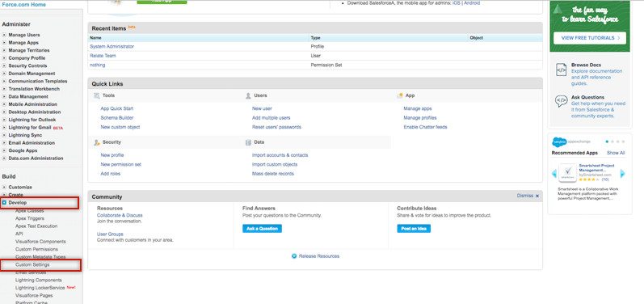Click the Users icon in Quick Links

[x=248, y=95]
